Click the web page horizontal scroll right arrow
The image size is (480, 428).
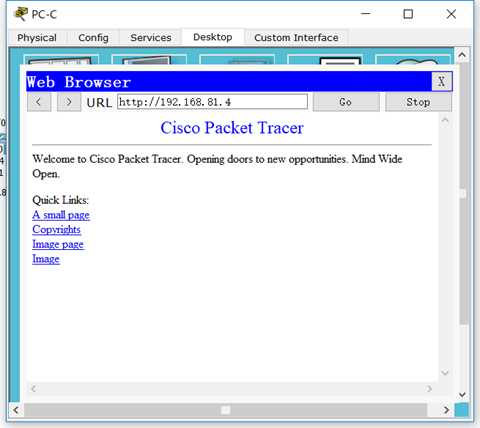(429, 389)
